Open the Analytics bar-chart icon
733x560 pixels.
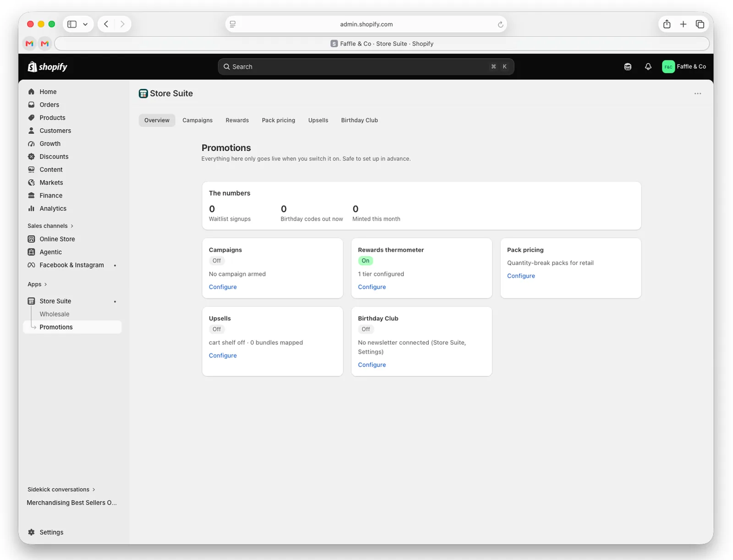31,209
